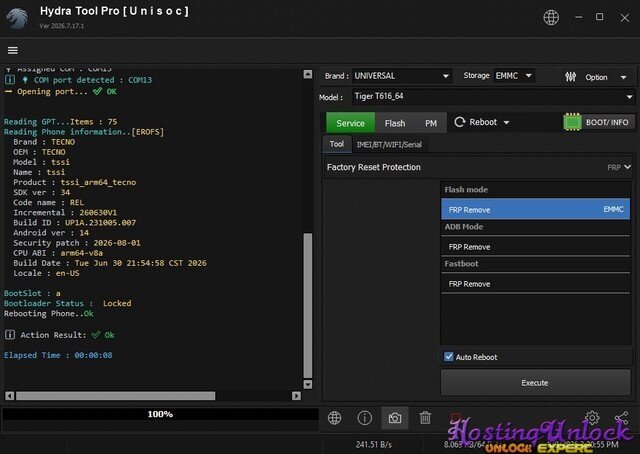Click the 'Ver 2026.7.17.1' version text
The height and width of the screenshot is (454, 640).
point(62,26)
